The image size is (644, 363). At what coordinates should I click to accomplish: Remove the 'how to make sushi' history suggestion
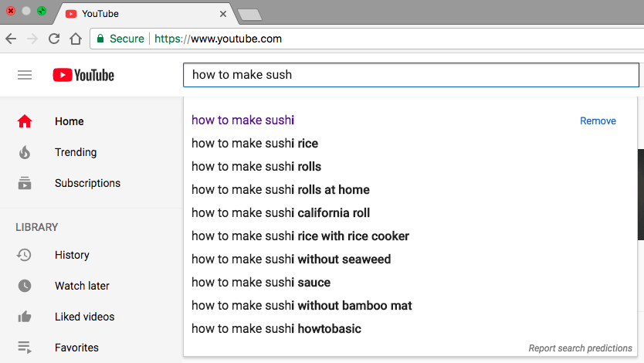[x=598, y=120]
